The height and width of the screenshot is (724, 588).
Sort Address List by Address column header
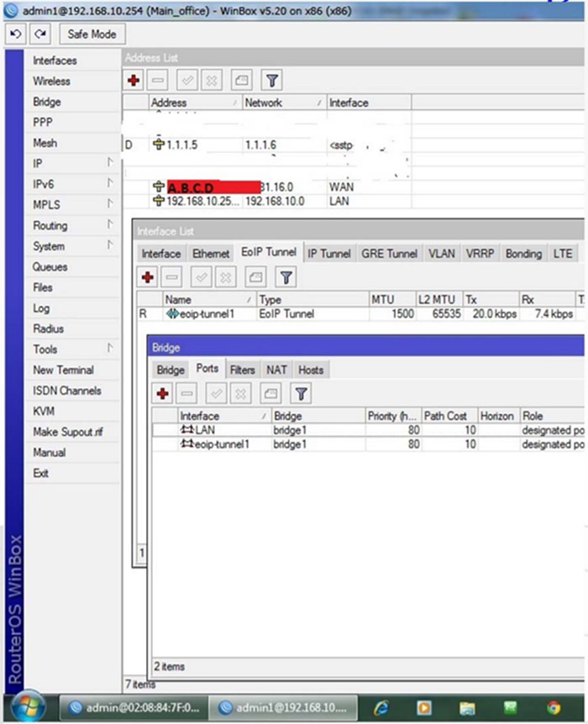pyautogui.click(x=196, y=102)
